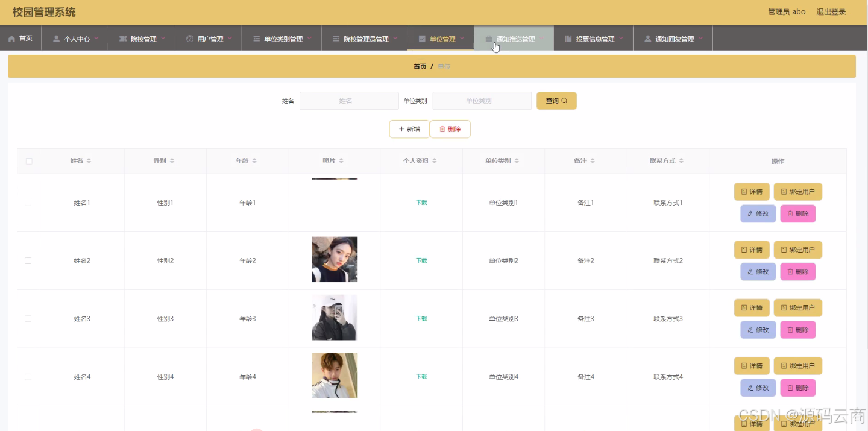Viewport: 868px width, 431px height.
Task: Click the trash icon in top 删除 button
Action: click(442, 129)
